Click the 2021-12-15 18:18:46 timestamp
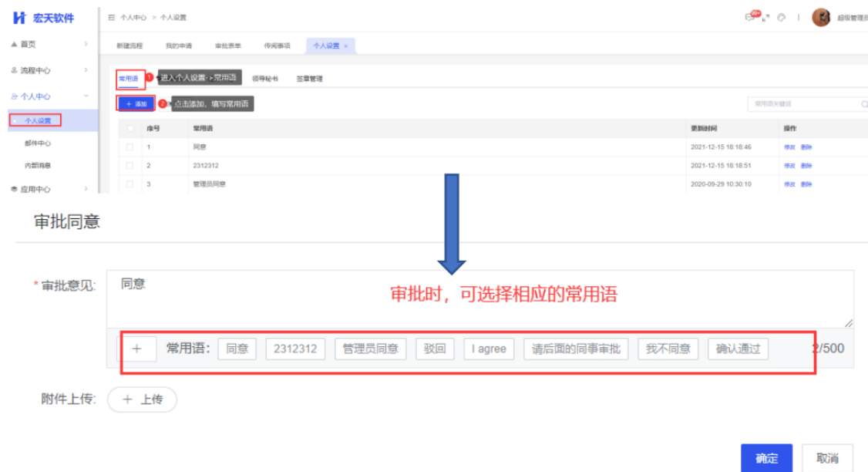This screenshot has height=472, width=868. click(x=721, y=147)
